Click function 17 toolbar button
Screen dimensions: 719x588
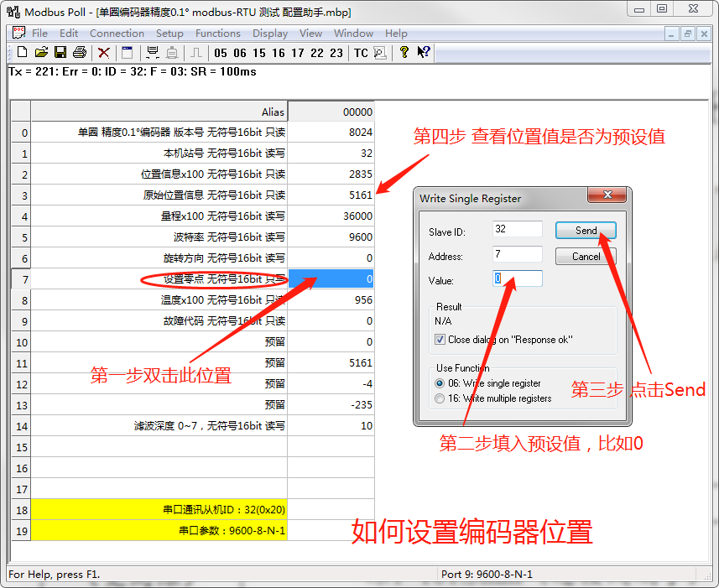click(x=298, y=53)
